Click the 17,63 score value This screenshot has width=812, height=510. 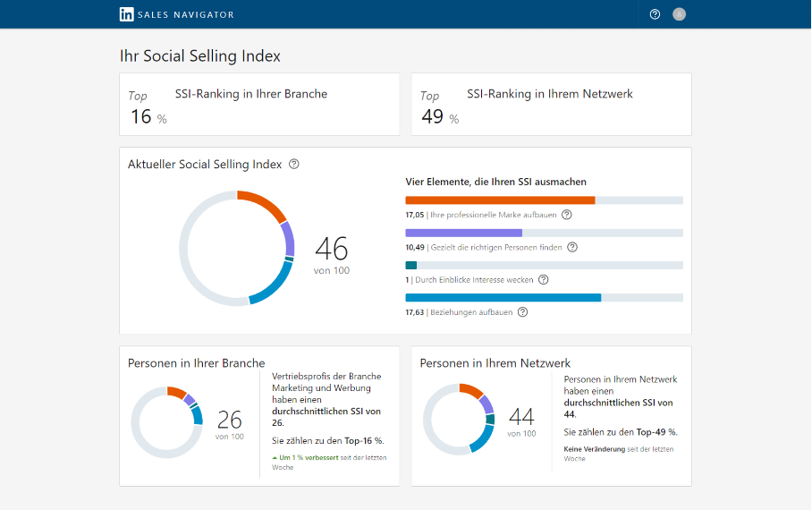[x=415, y=312]
